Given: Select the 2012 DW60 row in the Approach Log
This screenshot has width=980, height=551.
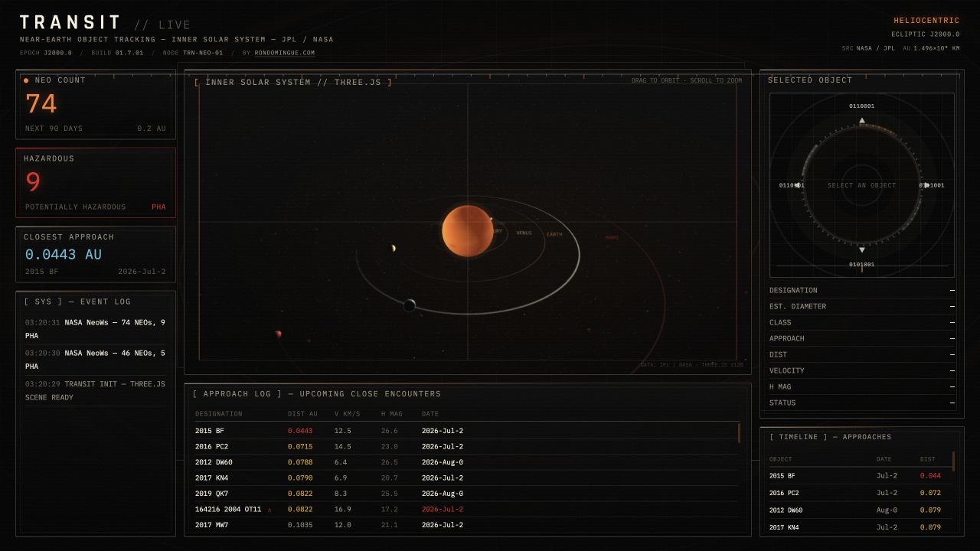Looking at the screenshot, I should pos(466,462).
